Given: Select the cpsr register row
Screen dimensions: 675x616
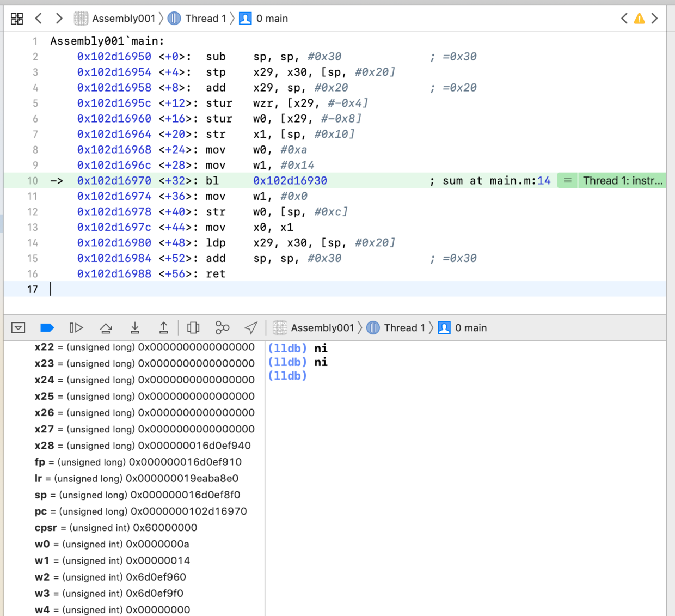Looking at the screenshot, I should [116, 527].
